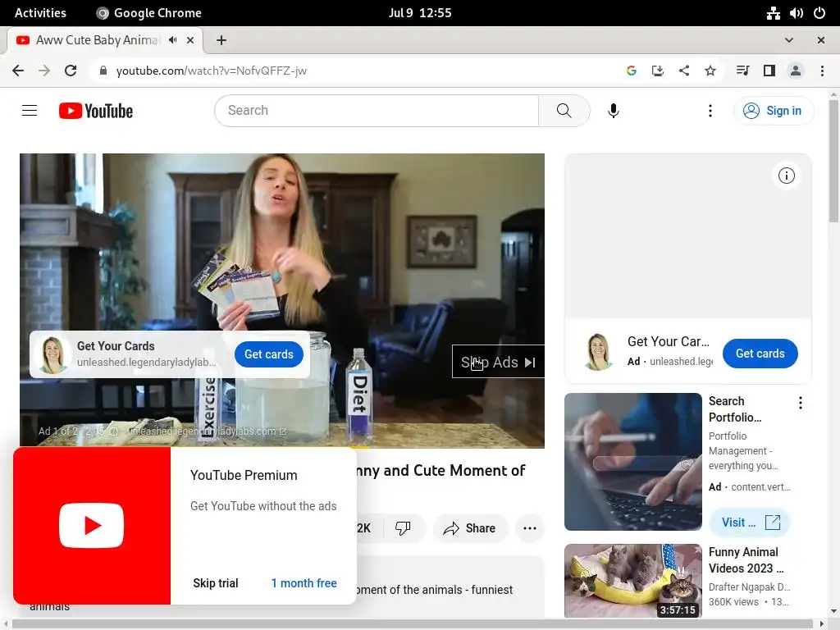Go back in Chrome
This screenshot has height=630, width=840.
18,71
